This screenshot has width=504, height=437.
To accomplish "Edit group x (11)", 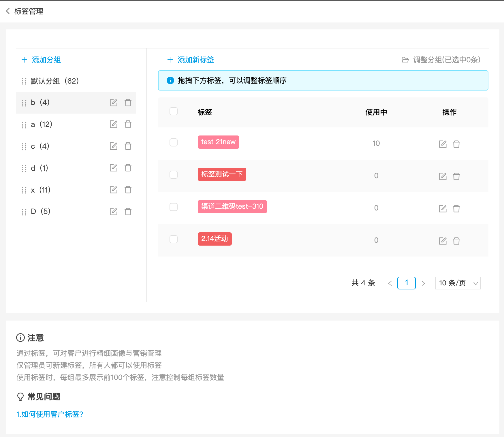I will (x=114, y=190).
